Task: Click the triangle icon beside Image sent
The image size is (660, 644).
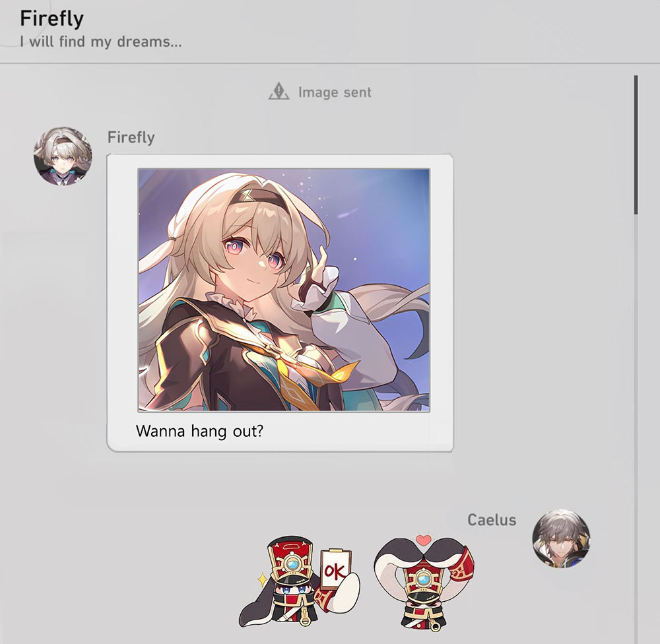Action: 279,91
